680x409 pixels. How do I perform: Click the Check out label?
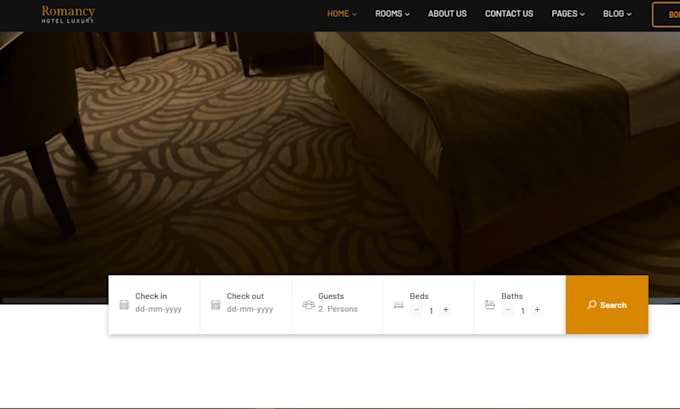(245, 296)
